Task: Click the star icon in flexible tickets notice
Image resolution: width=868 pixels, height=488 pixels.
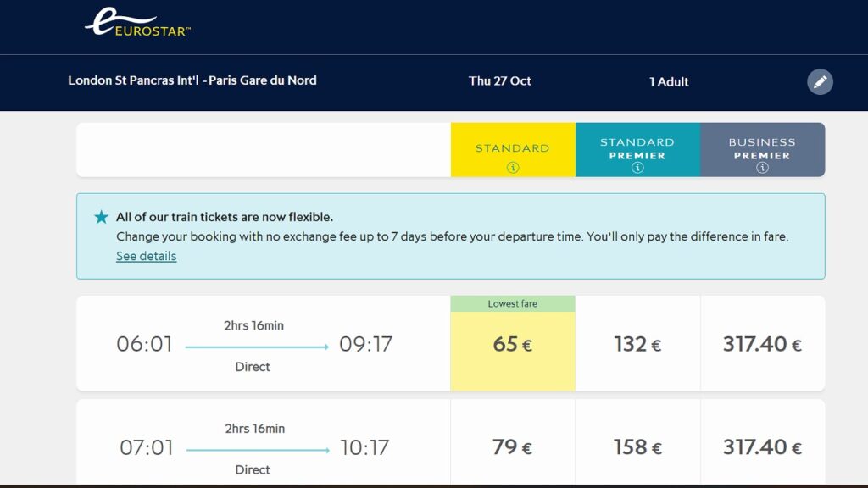Action: 102,217
